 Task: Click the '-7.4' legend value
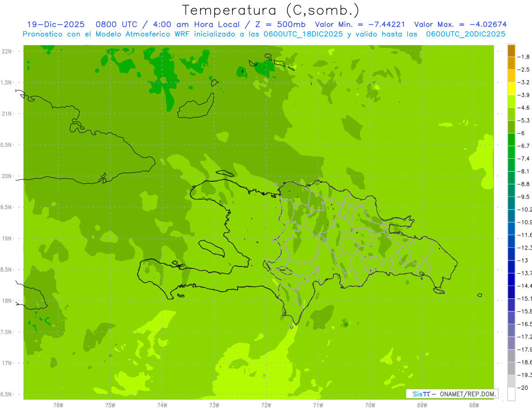(x=524, y=158)
